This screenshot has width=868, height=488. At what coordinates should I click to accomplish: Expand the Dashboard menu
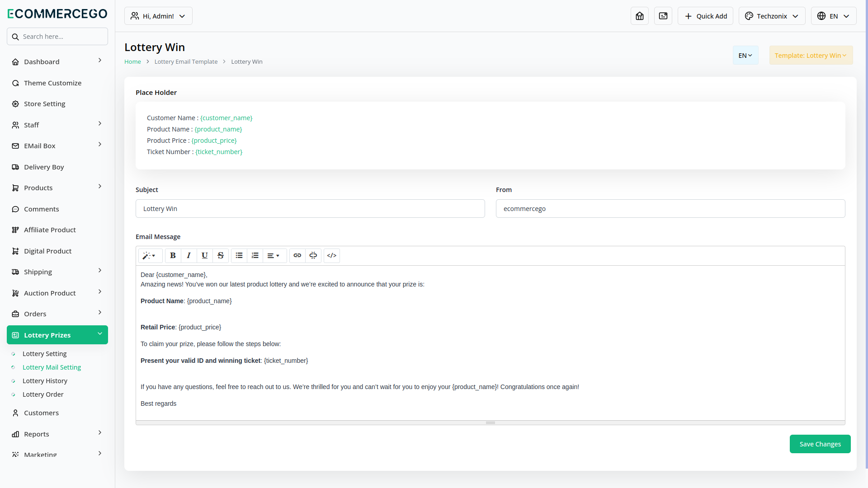[x=57, y=61]
